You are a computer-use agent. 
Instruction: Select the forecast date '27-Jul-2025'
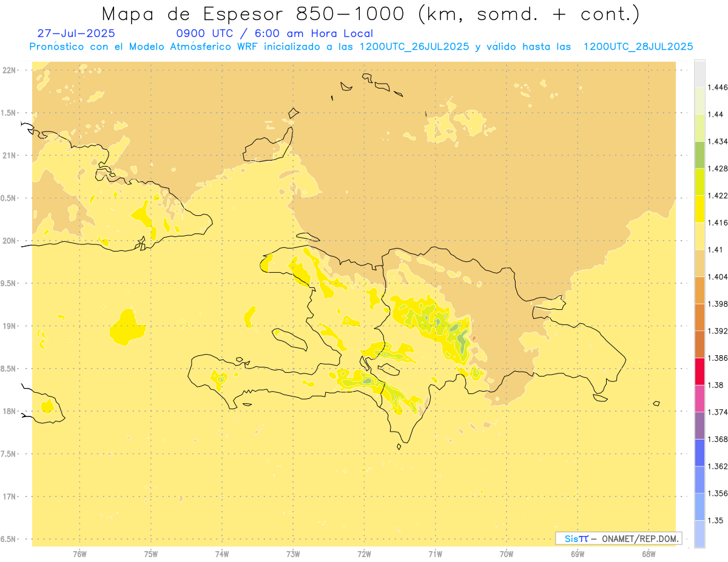[76, 33]
